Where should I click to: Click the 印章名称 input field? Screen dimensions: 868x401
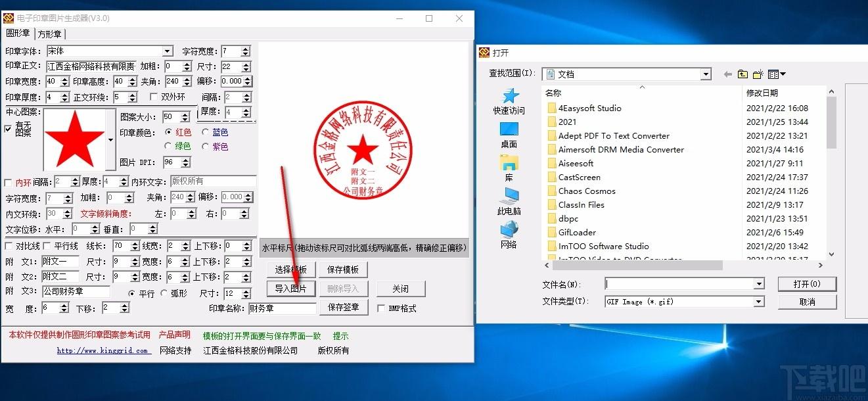tap(282, 308)
